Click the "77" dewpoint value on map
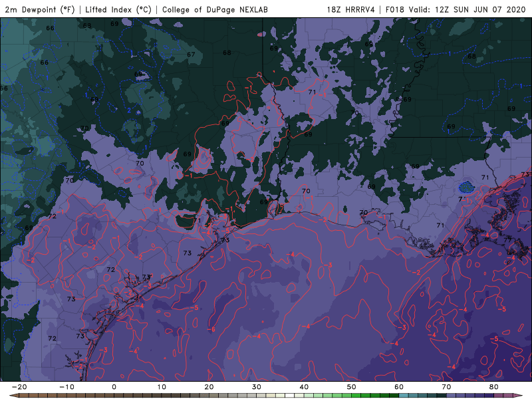532x399 pixels. tap(507, 240)
